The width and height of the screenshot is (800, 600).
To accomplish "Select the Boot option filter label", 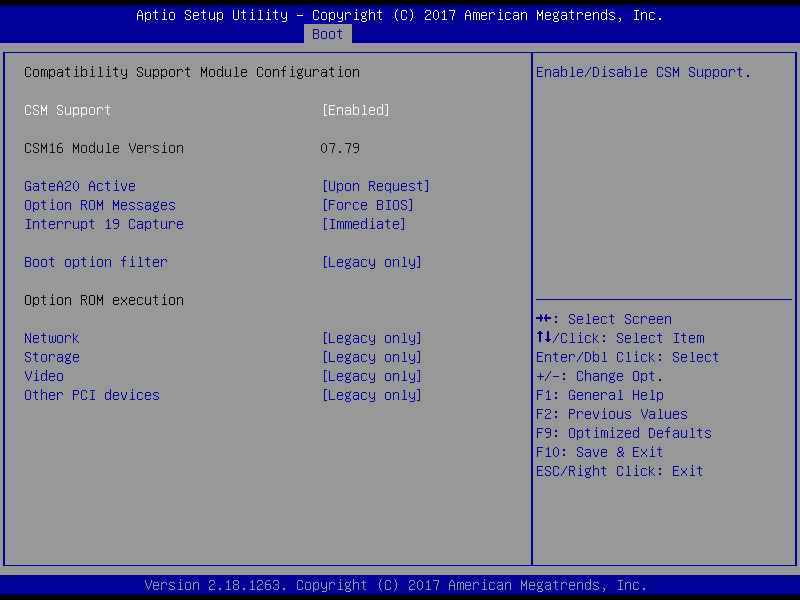I will coord(96,262).
